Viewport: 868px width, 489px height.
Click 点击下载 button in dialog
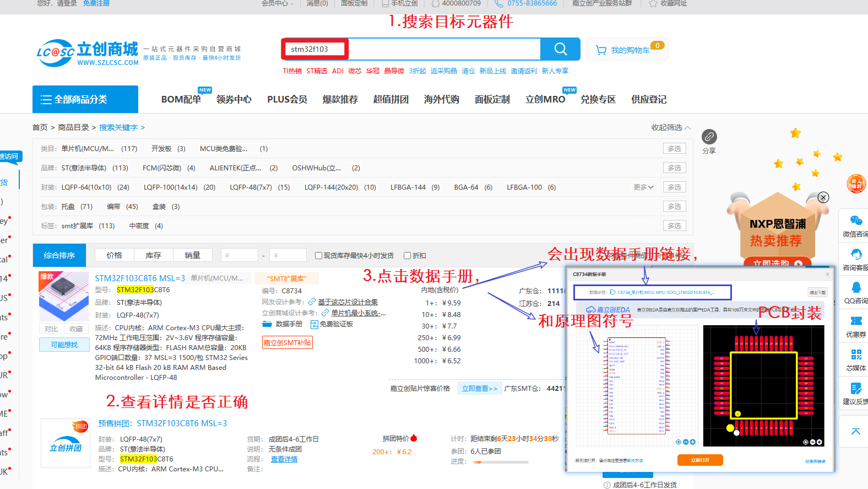click(x=817, y=292)
